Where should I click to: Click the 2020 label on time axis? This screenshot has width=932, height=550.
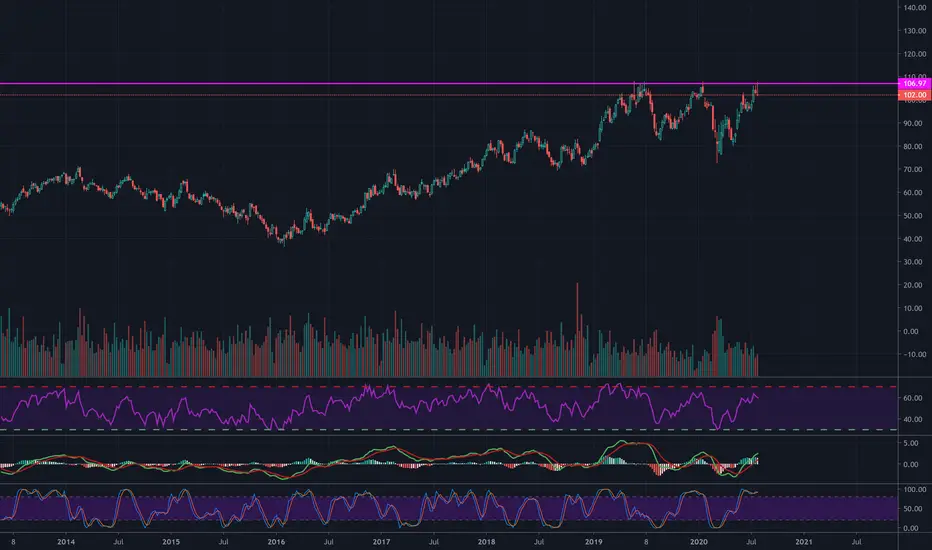click(698, 542)
